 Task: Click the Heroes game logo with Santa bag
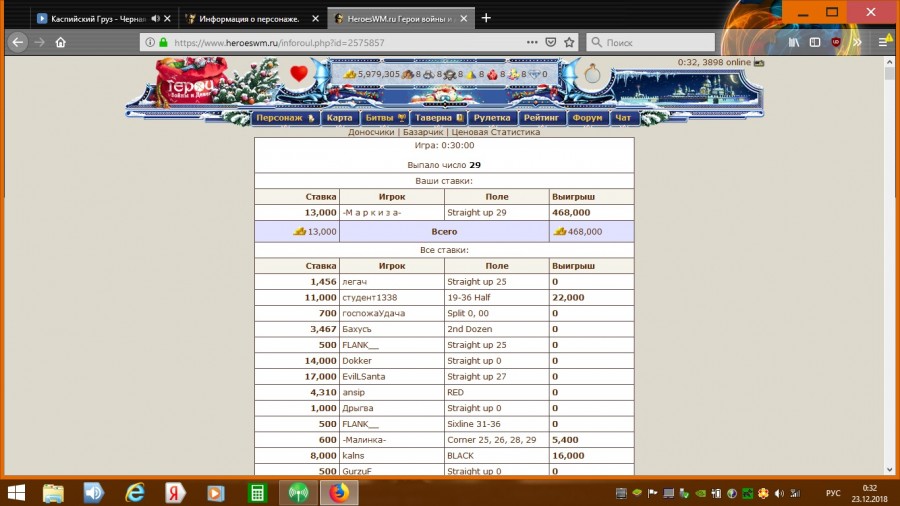(192, 80)
